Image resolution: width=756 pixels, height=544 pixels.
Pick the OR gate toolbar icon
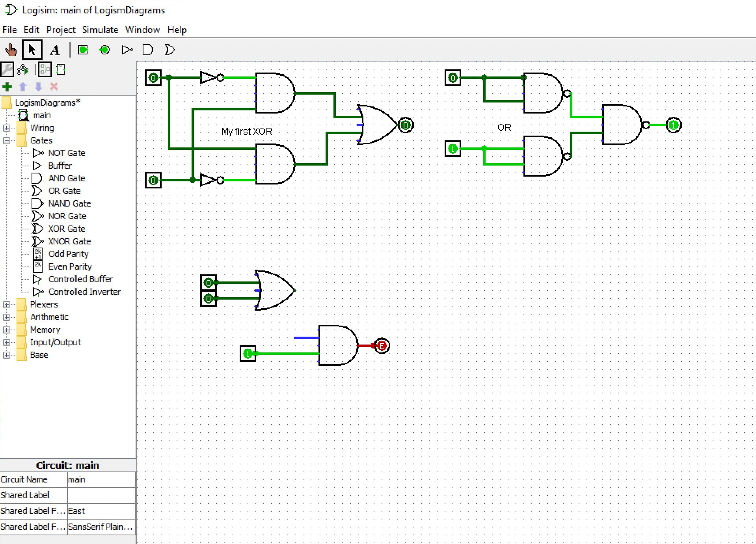169,50
